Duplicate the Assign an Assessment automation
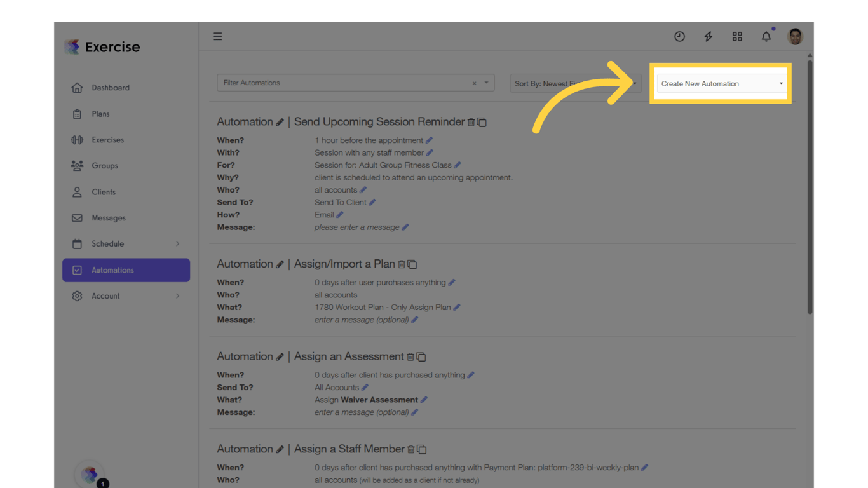Image resolution: width=868 pixels, height=488 pixels. coord(423,356)
